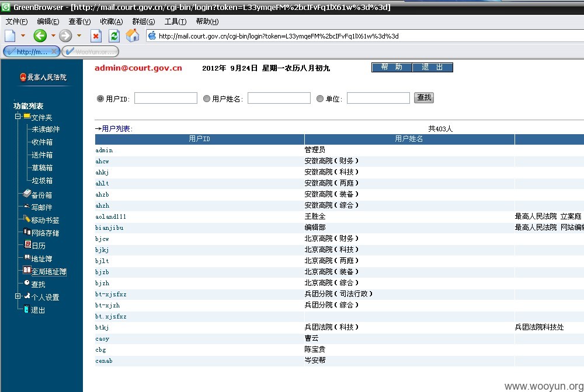This screenshot has width=584, height=392.
Task: Click the 退出 button in header
Action: pos(432,67)
